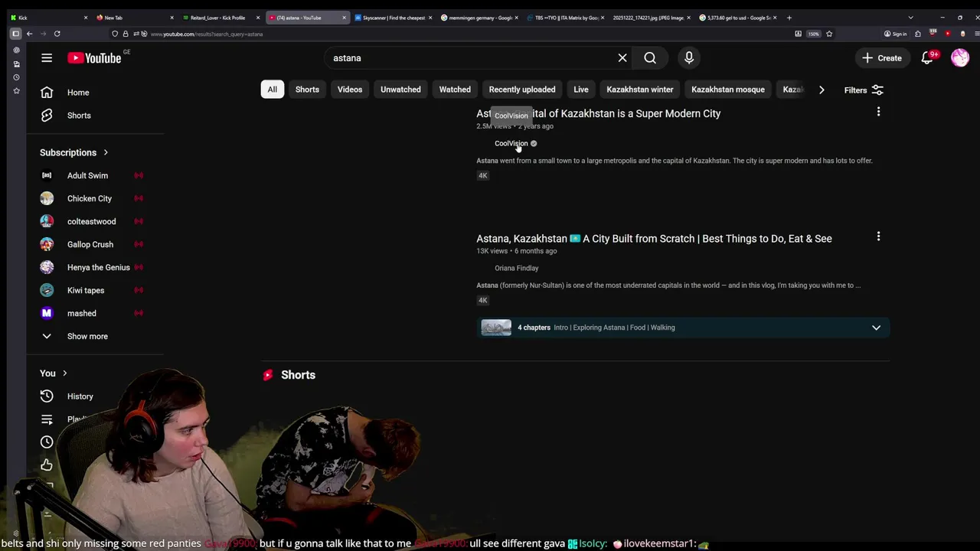List all tabs dropdown arrow
Viewport: 980px width, 551px height.
(x=910, y=18)
